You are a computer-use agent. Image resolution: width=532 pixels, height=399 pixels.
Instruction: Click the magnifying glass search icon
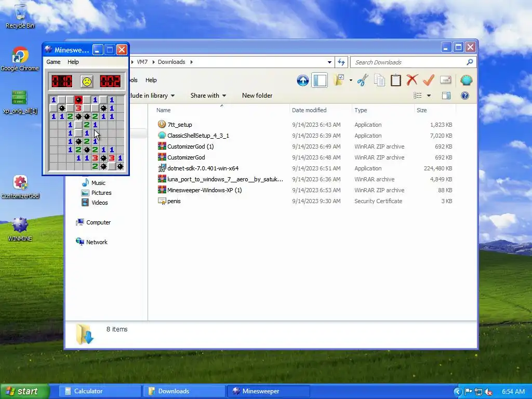point(470,62)
